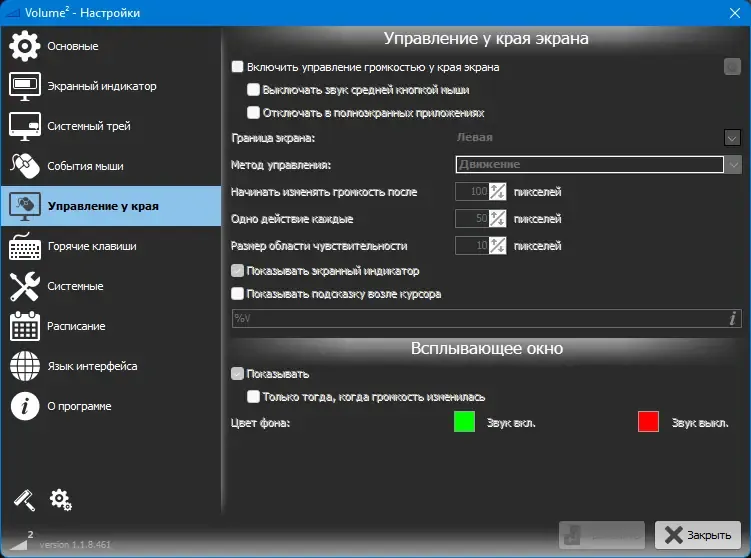Open the Расписание section
The height and width of the screenshot is (558, 751).
click(x=111, y=326)
